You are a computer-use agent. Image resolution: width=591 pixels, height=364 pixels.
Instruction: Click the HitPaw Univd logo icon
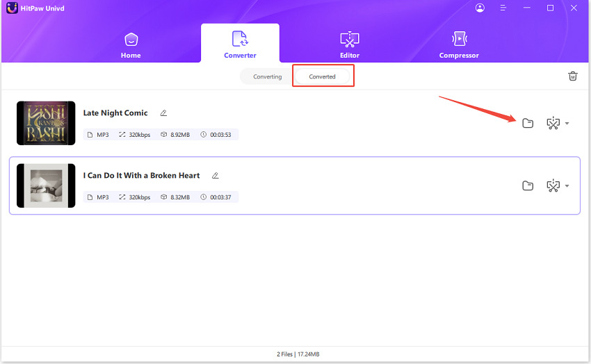click(12, 8)
